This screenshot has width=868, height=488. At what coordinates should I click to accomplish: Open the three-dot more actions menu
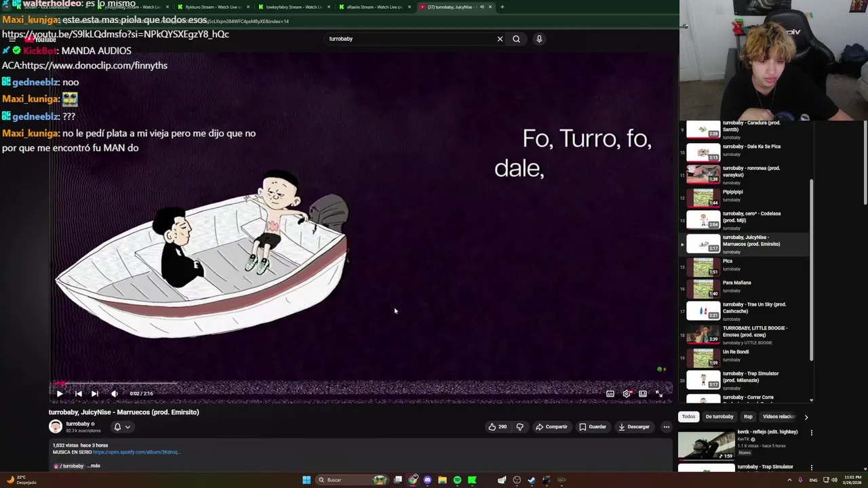pyautogui.click(x=667, y=426)
